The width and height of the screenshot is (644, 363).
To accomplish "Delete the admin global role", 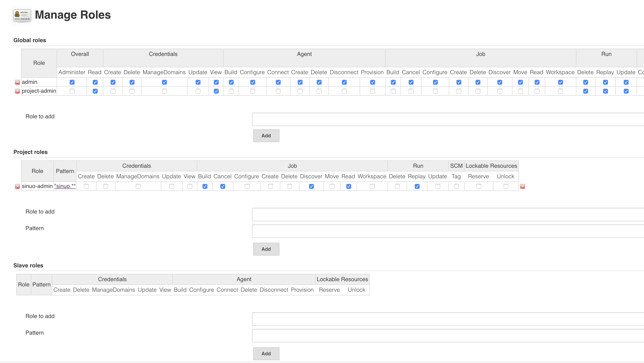I will coord(17,82).
